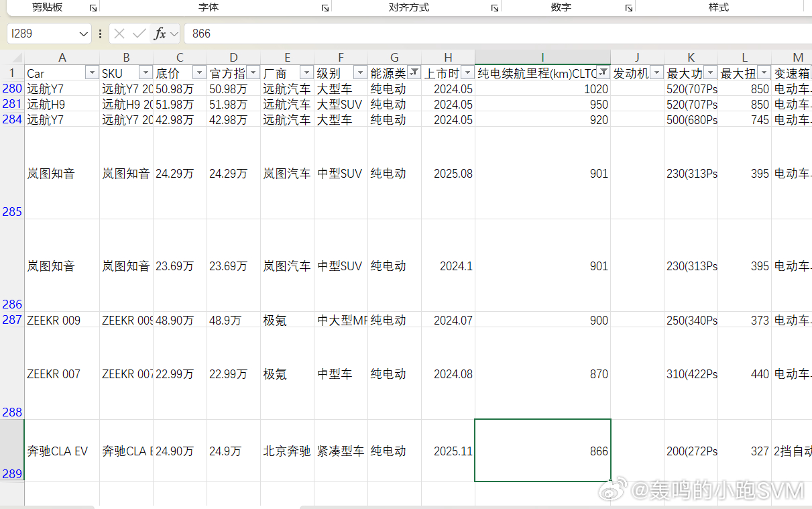
Task: Click the formula bar confirm checkmark icon
Action: tap(139, 34)
